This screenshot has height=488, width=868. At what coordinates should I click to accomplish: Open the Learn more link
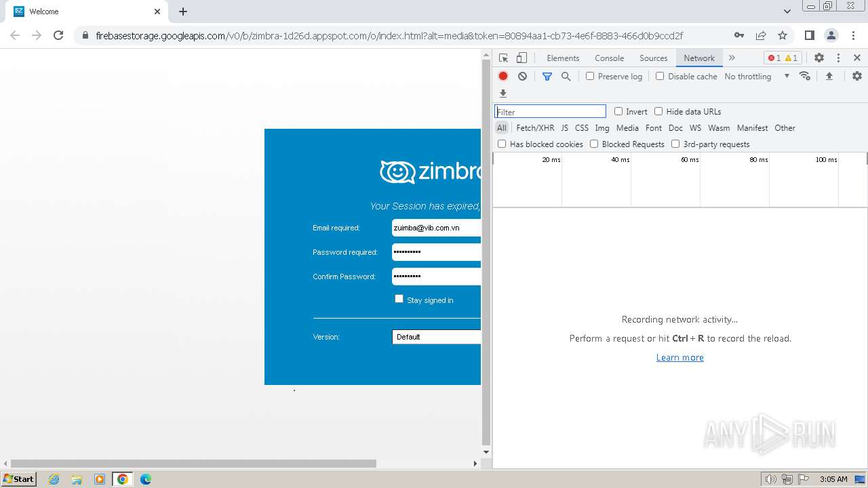[680, 358]
